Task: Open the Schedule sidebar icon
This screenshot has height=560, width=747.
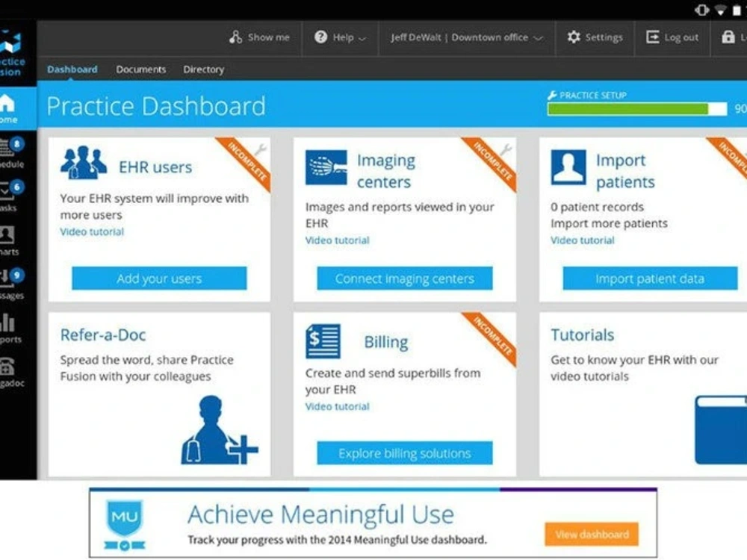Action: [6, 147]
